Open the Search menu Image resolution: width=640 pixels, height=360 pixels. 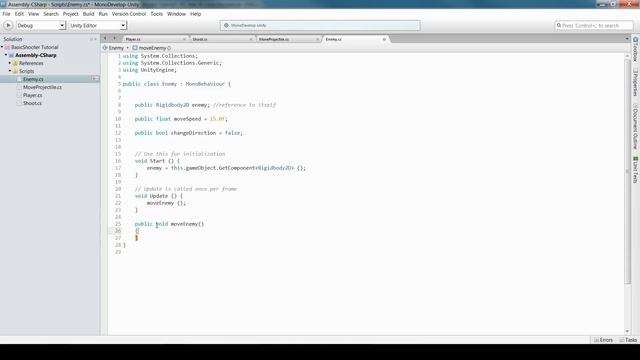51,14
